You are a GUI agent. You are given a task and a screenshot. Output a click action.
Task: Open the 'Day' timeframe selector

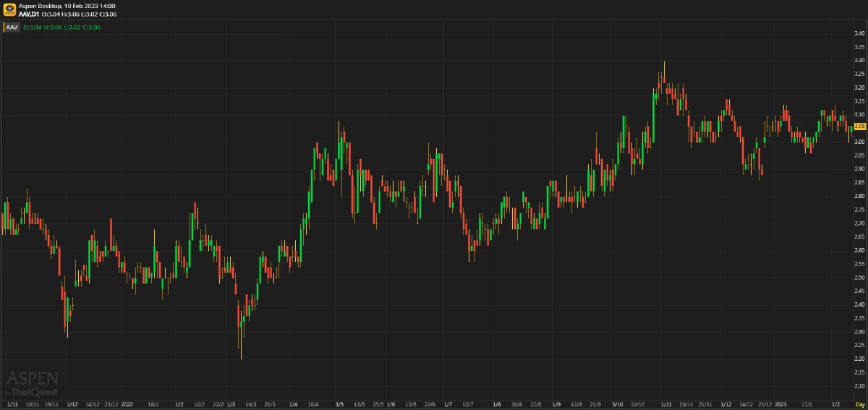pos(860,403)
